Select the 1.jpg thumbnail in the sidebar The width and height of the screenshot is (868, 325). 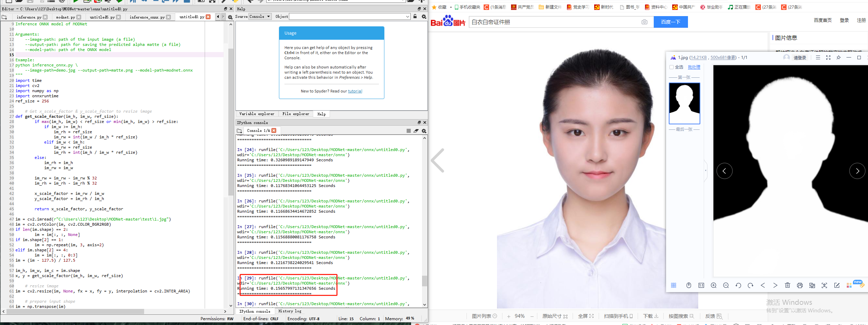(684, 103)
